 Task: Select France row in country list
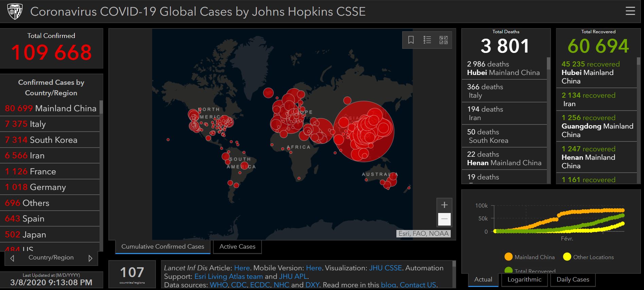click(x=50, y=171)
